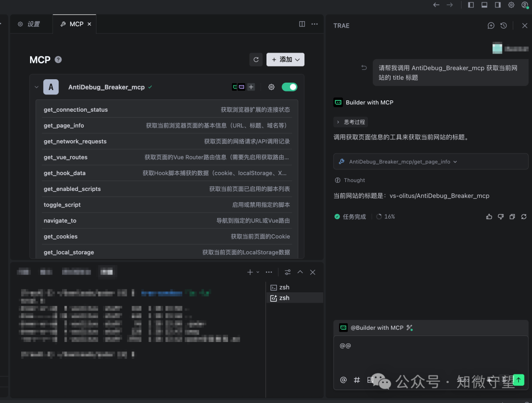Expand the get_page_info tool call details
The width and height of the screenshot is (532, 403).
click(431, 162)
